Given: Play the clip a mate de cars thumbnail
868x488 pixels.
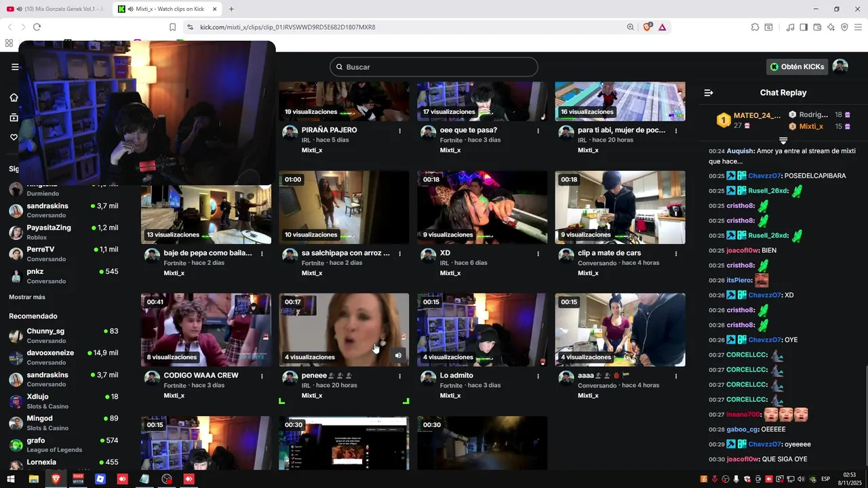Looking at the screenshot, I should 620,207.
